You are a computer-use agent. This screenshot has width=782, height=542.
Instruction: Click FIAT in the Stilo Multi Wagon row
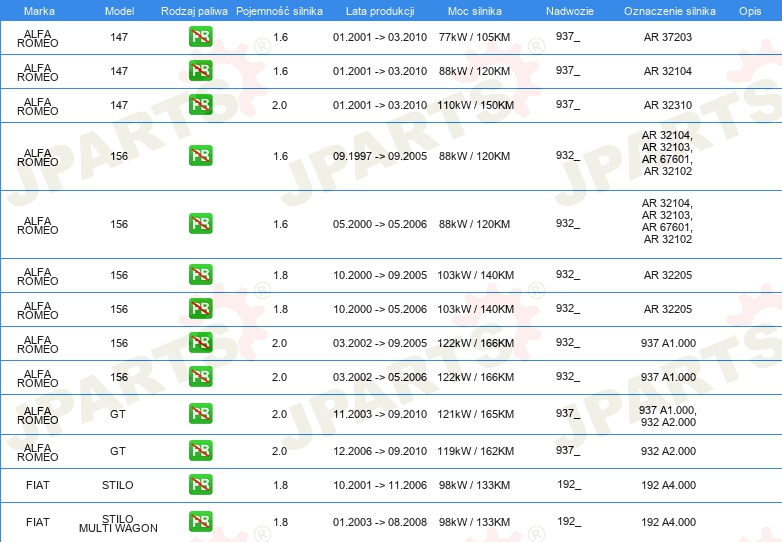point(37,522)
